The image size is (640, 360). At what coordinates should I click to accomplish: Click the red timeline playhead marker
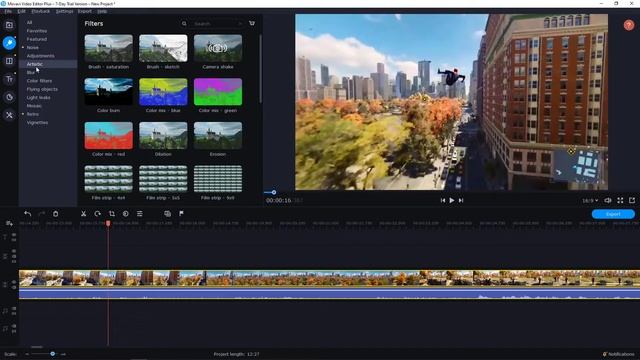click(108, 223)
